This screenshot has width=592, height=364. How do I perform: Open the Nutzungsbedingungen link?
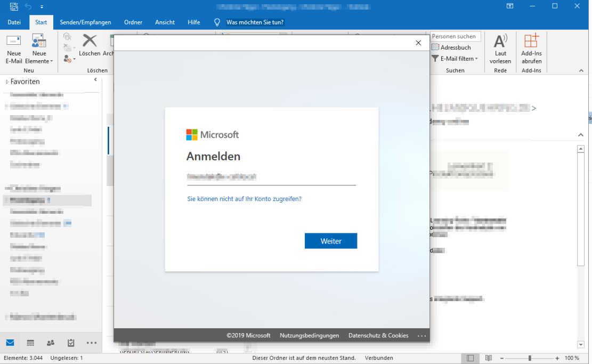(309, 335)
